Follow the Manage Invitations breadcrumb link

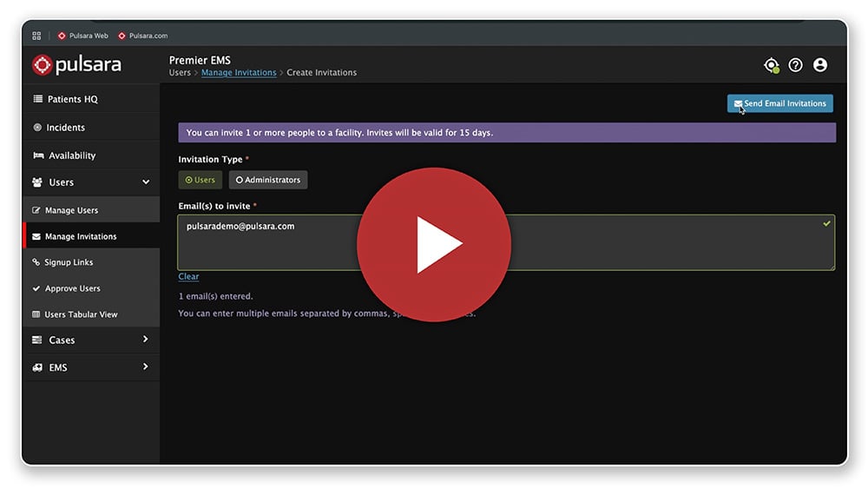pos(239,73)
